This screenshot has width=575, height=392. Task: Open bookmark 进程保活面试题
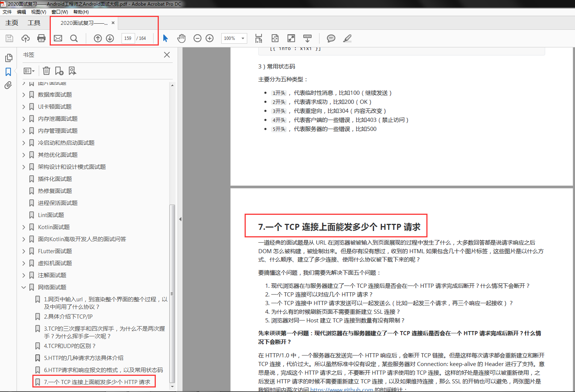pyautogui.click(x=58, y=203)
